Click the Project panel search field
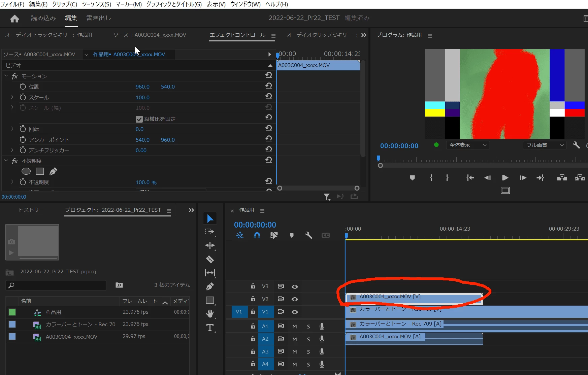588x375 pixels. pos(56,285)
